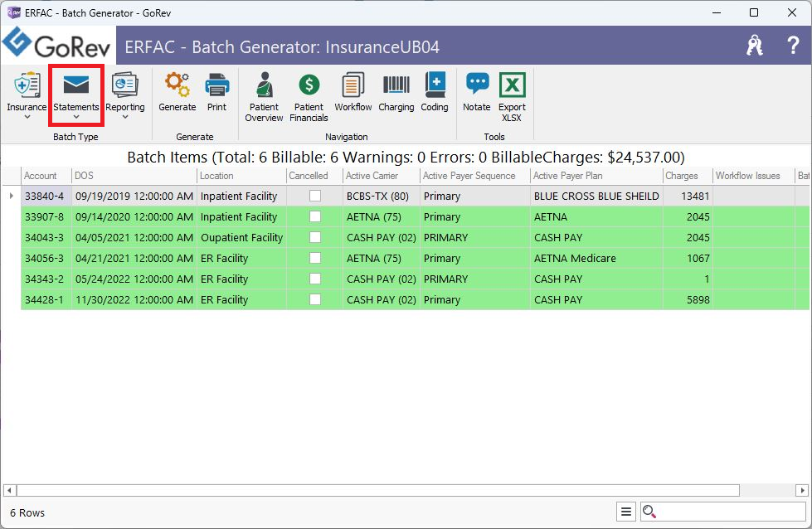Open the Reporting batch type icon
This screenshot has width=812, height=529.
(124, 85)
